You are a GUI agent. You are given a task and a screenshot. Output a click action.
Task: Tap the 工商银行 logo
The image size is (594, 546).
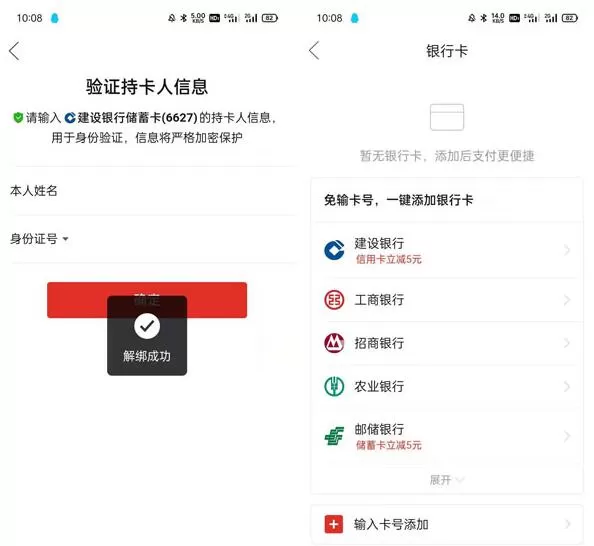334,300
